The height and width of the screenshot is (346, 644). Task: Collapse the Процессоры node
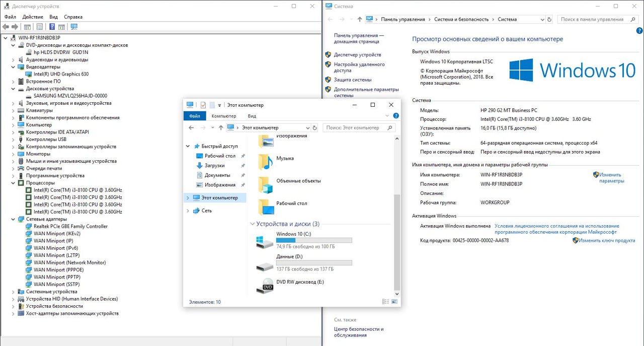(14, 183)
